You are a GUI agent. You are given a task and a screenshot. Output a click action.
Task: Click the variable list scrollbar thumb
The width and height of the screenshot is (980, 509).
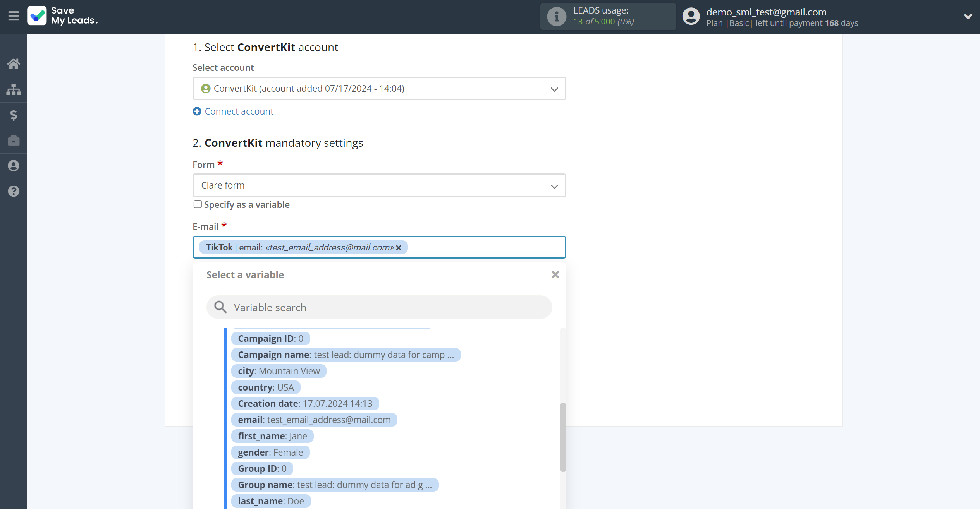click(563, 437)
